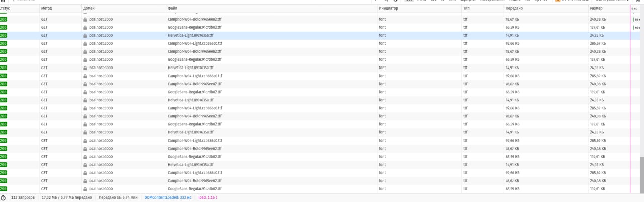Image resolution: width=644 pixels, height=202 pixels.
Task: Click the 200 status badge in the highlighted row
Action: click(3, 35)
